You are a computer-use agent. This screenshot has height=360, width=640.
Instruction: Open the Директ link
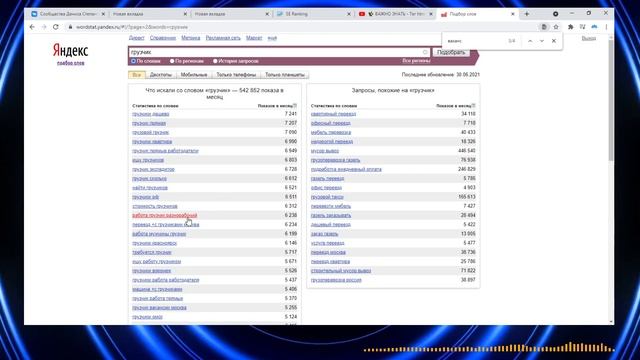137,38
